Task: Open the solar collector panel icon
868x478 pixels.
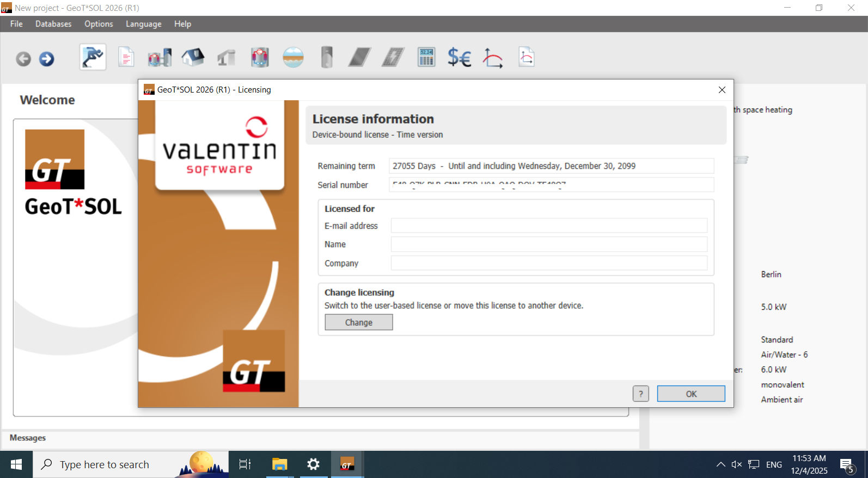Action: point(359,57)
